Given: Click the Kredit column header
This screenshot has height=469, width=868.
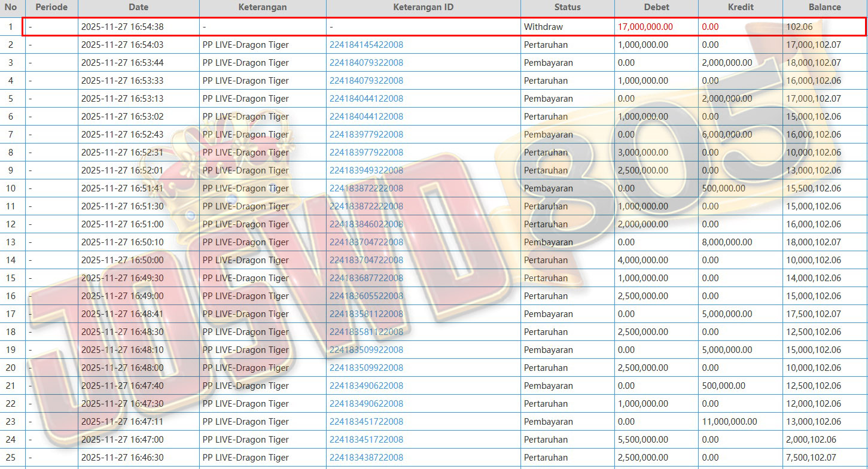Looking at the screenshot, I should 740,8.
